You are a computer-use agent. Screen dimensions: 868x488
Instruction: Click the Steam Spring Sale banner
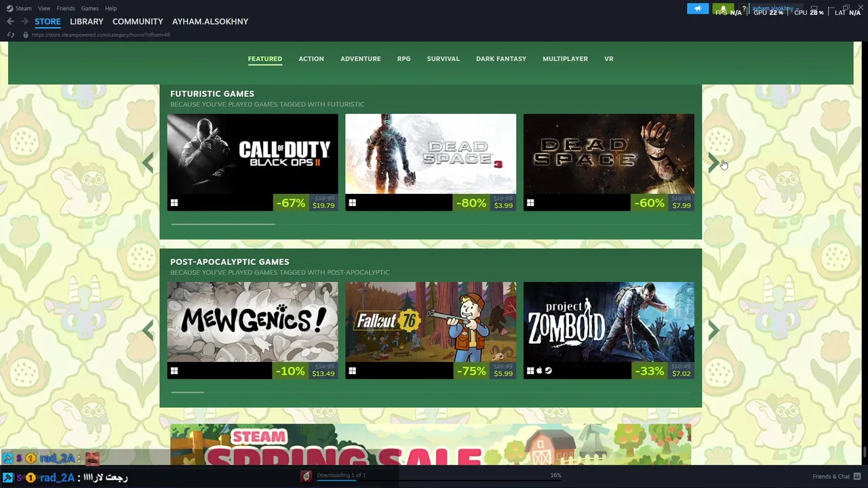(431, 445)
